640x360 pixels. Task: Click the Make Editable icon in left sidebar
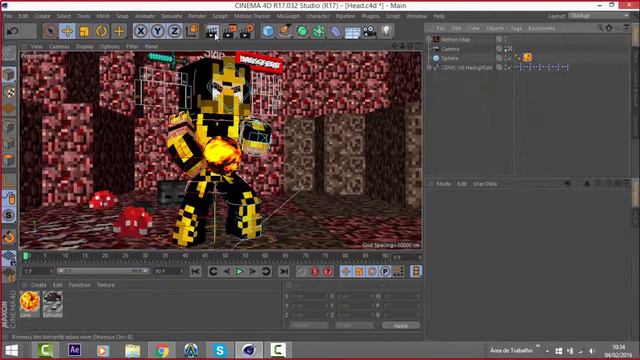(x=9, y=53)
